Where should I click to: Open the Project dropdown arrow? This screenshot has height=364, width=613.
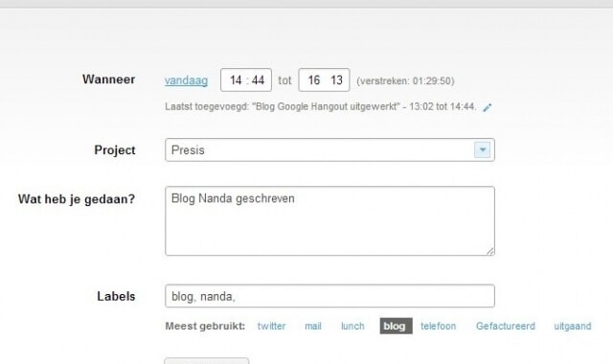pyautogui.click(x=482, y=149)
